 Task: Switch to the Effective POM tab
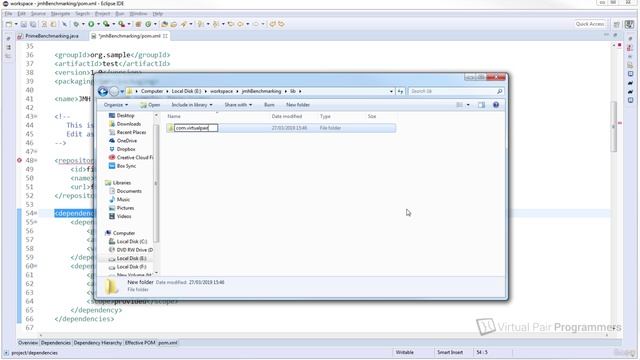tap(140, 343)
